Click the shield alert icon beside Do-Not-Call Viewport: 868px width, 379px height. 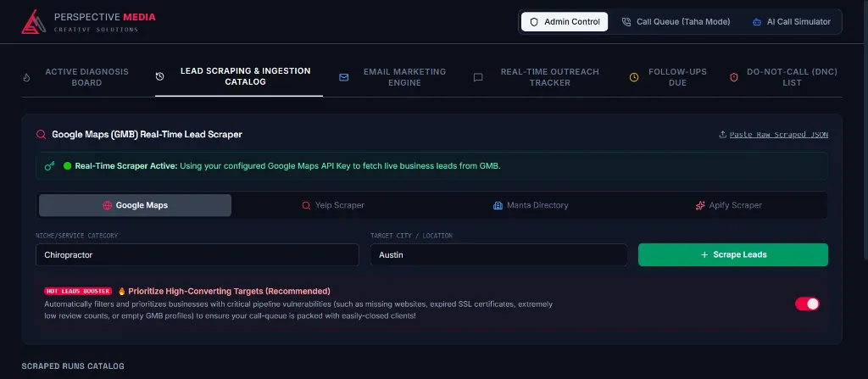coord(734,77)
